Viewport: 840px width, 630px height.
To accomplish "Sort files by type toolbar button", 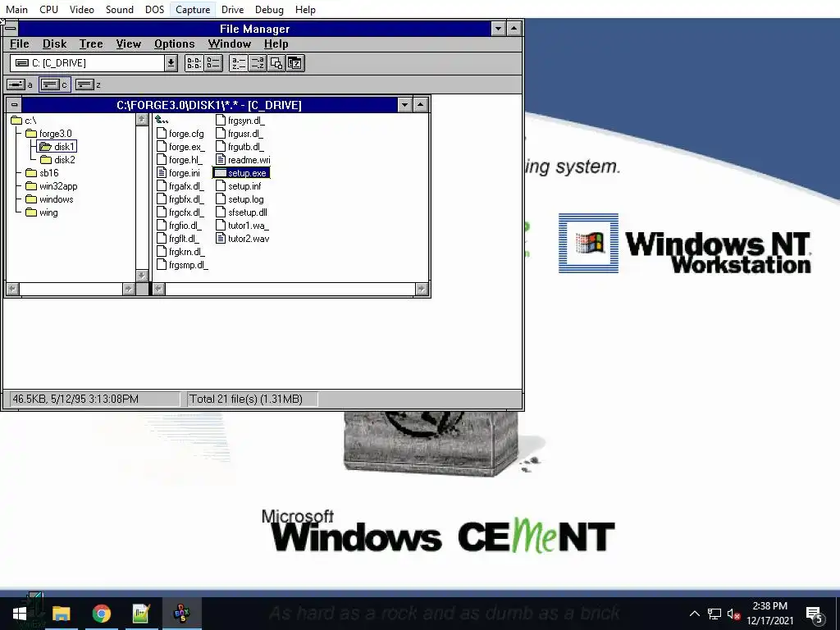I will [x=257, y=63].
